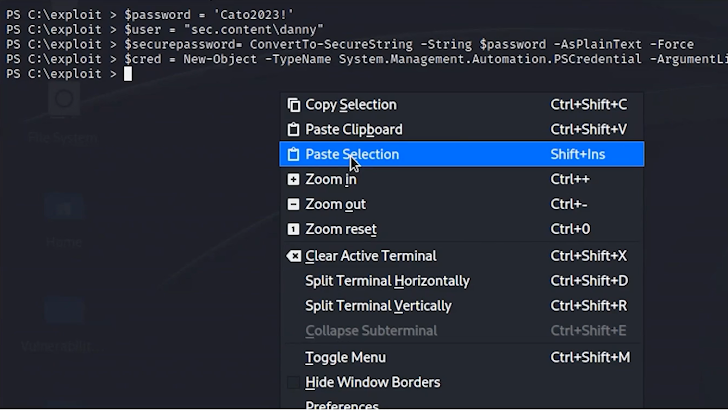The image size is (728, 410).
Task: Click the Zoom in plus icon
Action: (x=293, y=180)
